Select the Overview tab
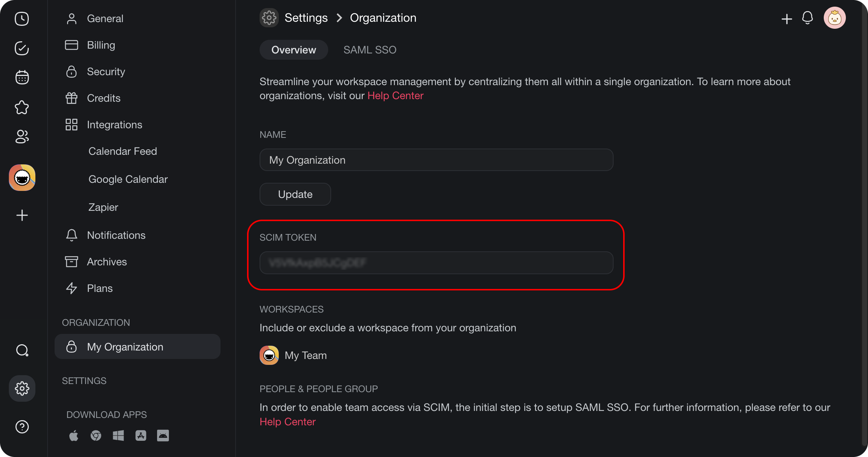The width and height of the screenshot is (868, 457). click(x=294, y=50)
